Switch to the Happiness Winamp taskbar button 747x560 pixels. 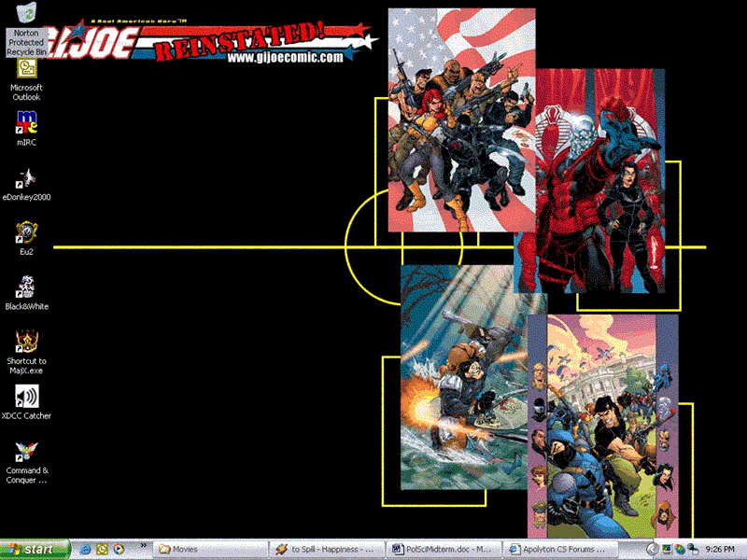pyautogui.click(x=327, y=549)
